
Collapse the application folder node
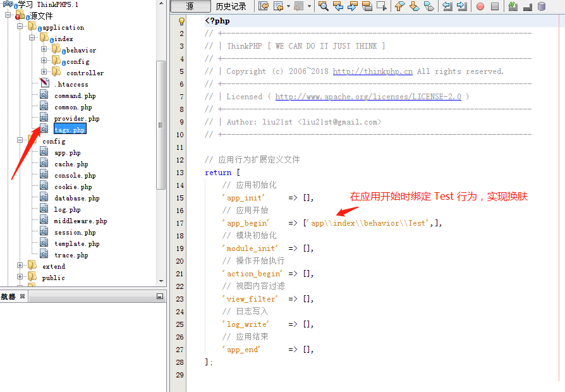(x=20, y=27)
